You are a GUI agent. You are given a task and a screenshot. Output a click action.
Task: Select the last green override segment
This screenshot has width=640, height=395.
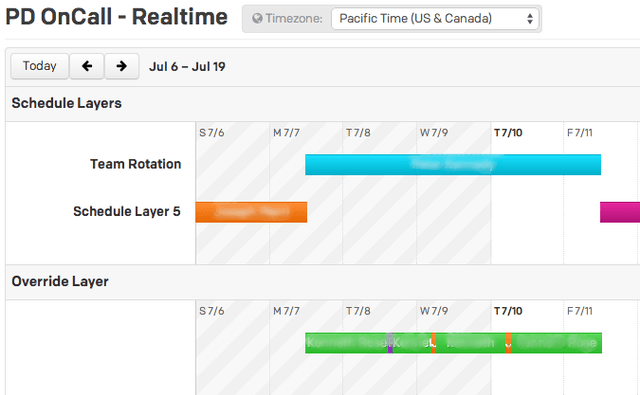click(556, 343)
